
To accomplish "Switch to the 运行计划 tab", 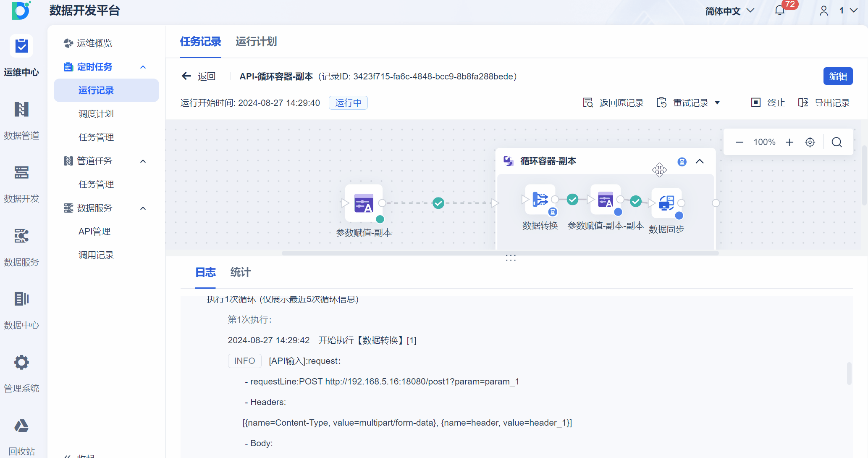I will tap(256, 42).
